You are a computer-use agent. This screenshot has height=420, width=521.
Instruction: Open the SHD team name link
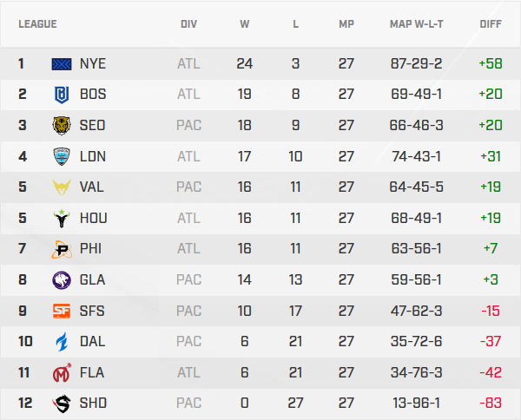pos(92,404)
